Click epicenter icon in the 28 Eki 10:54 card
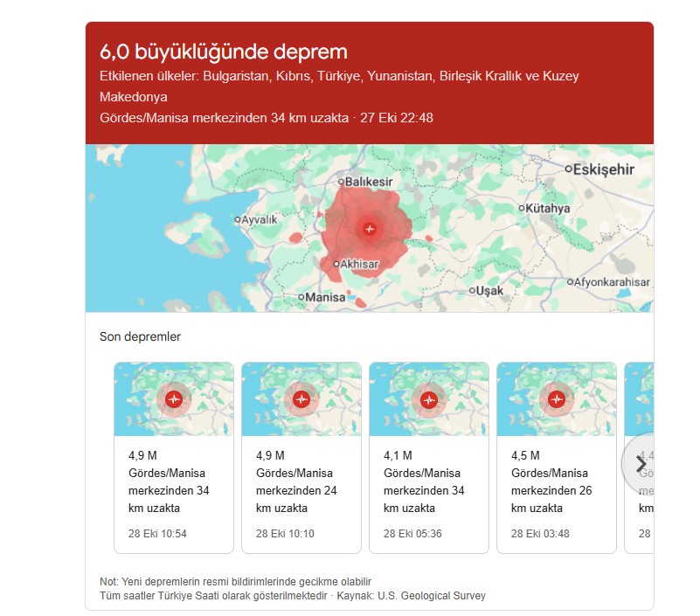 pos(174,399)
